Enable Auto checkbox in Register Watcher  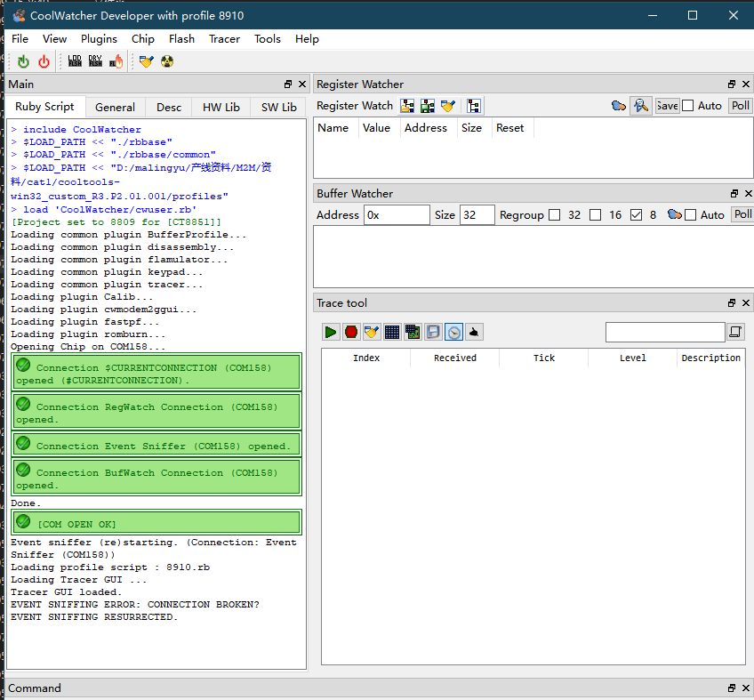(688, 106)
